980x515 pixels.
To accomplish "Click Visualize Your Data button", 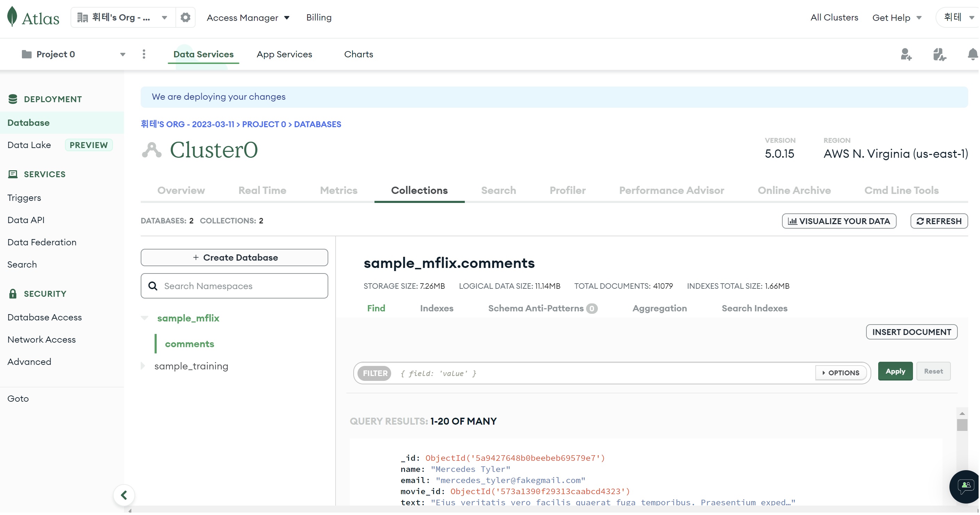I will coord(839,221).
